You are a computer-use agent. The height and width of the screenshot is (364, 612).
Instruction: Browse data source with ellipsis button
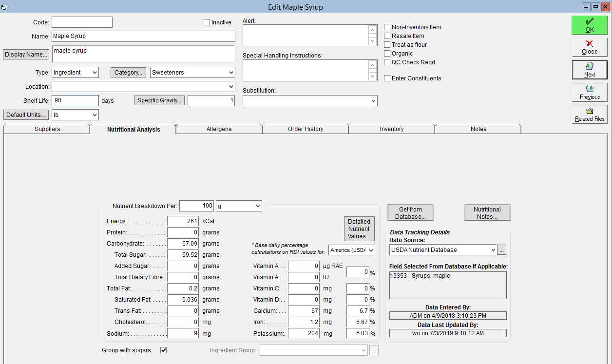coord(502,250)
